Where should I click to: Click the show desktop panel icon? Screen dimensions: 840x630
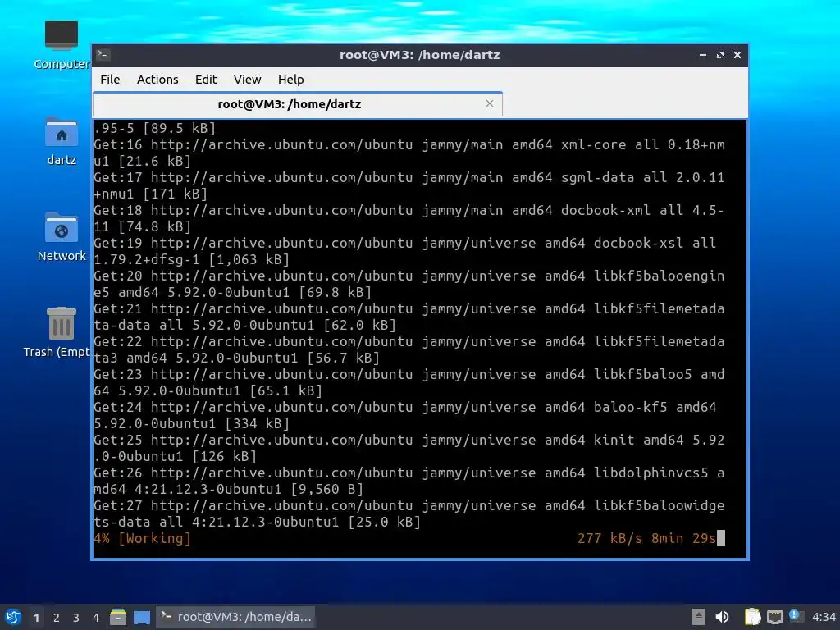pos(142,617)
